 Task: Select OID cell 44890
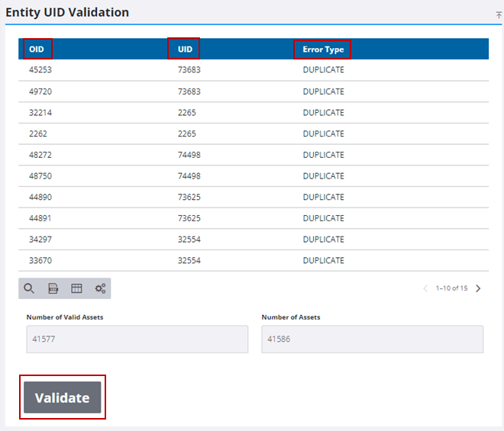tap(40, 197)
